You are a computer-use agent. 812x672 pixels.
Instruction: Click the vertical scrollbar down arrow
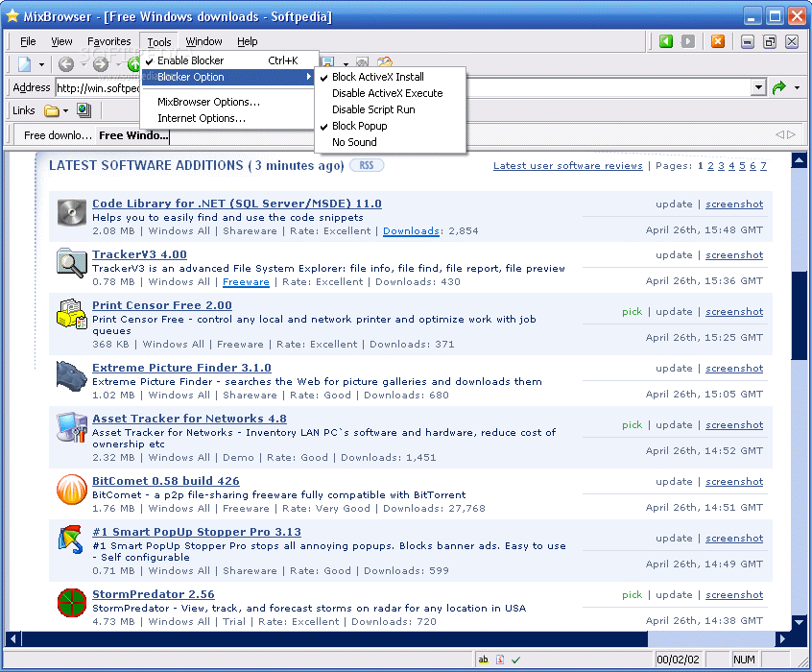click(x=799, y=622)
